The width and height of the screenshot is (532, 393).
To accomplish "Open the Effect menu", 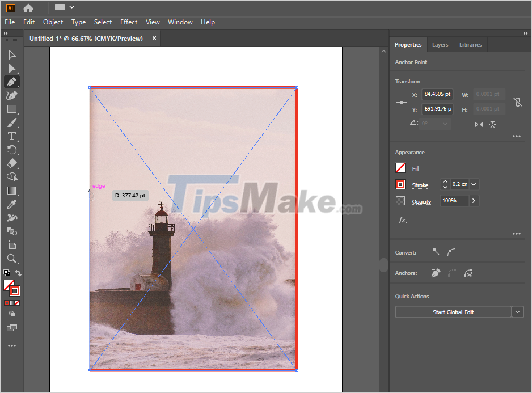I will 129,22.
